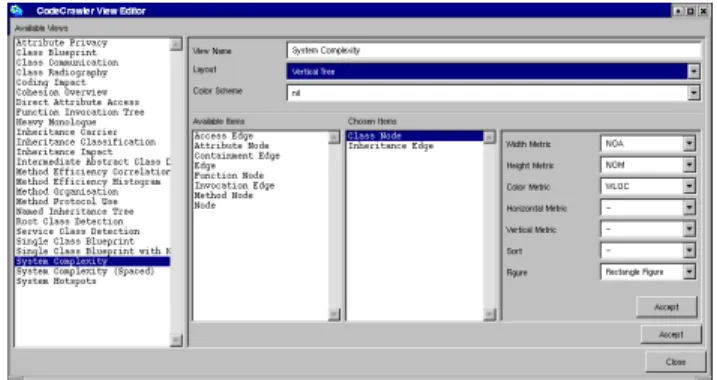Select Attribute Privacy in Available Views
The image size is (717, 380).
tap(62, 43)
